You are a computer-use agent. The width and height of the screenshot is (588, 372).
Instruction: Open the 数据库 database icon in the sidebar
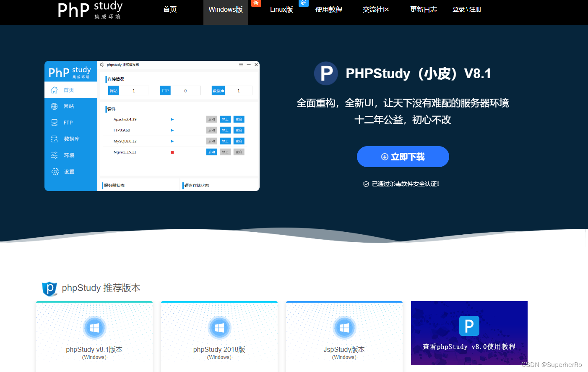click(x=54, y=139)
